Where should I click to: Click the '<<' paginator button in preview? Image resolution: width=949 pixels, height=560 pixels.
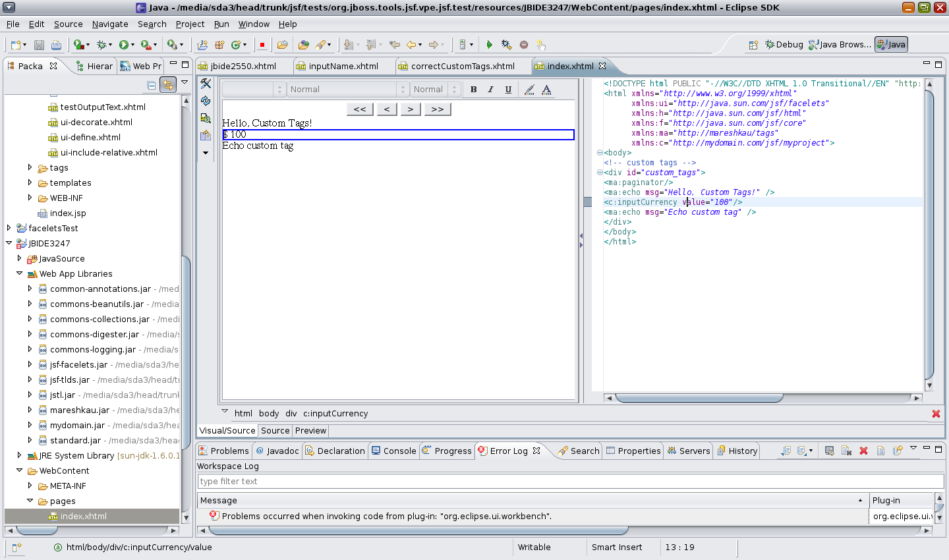(x=360, y=109)
